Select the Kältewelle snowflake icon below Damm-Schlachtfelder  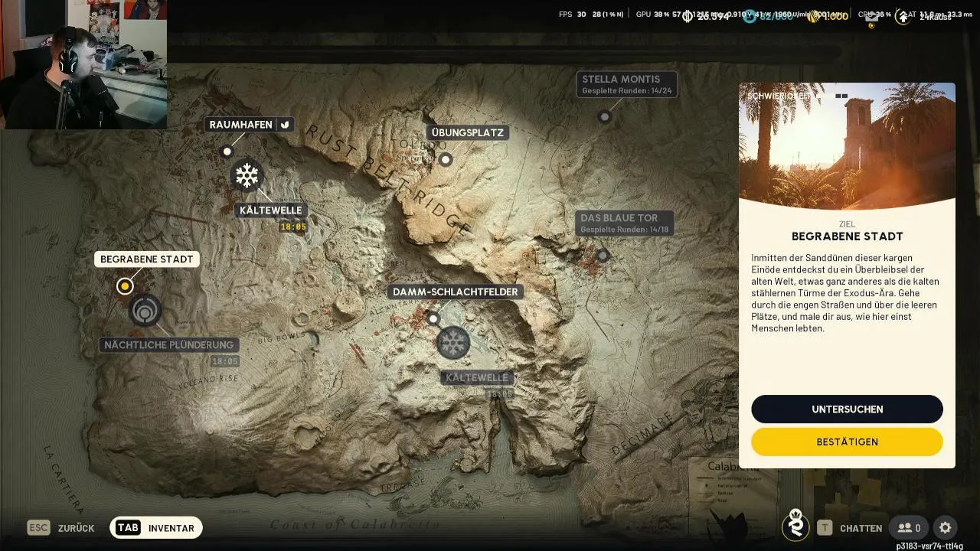[x=453, y=342]
